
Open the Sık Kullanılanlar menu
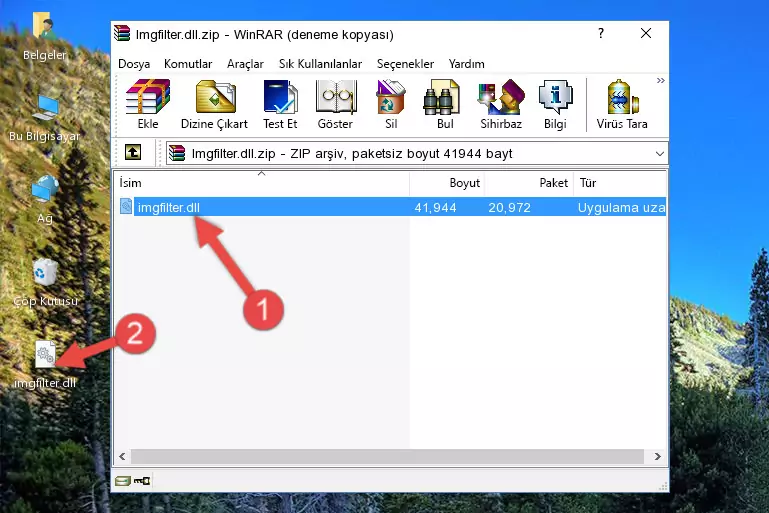click(320, 64)
